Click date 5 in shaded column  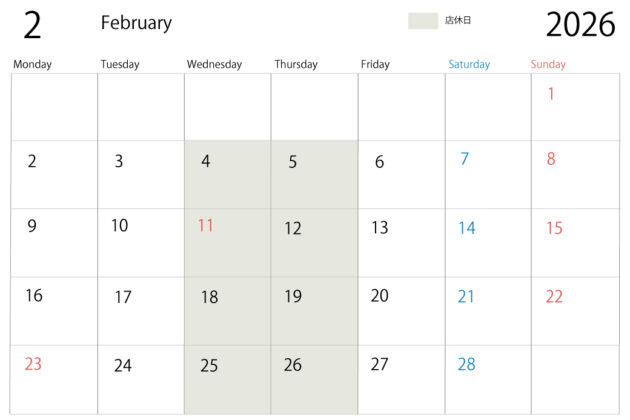coord(293,162)
